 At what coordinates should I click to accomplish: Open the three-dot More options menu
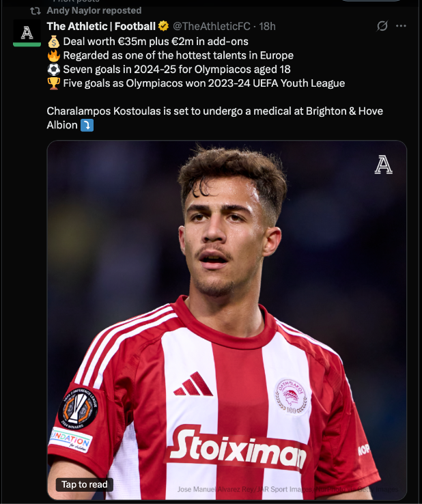[401, 26]
